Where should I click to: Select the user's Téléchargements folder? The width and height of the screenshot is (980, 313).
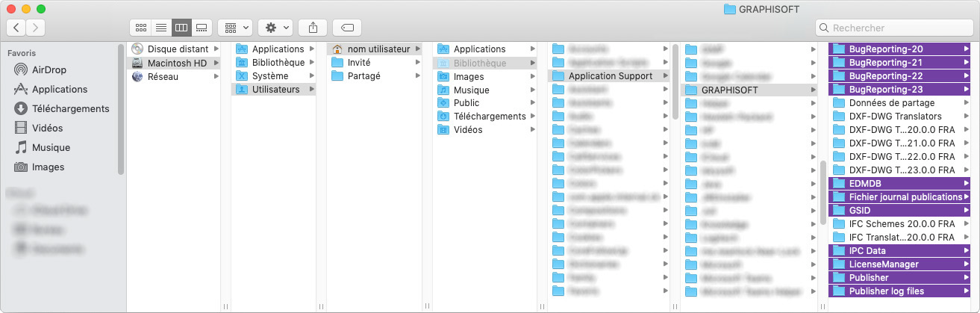[x=484, y=117]
